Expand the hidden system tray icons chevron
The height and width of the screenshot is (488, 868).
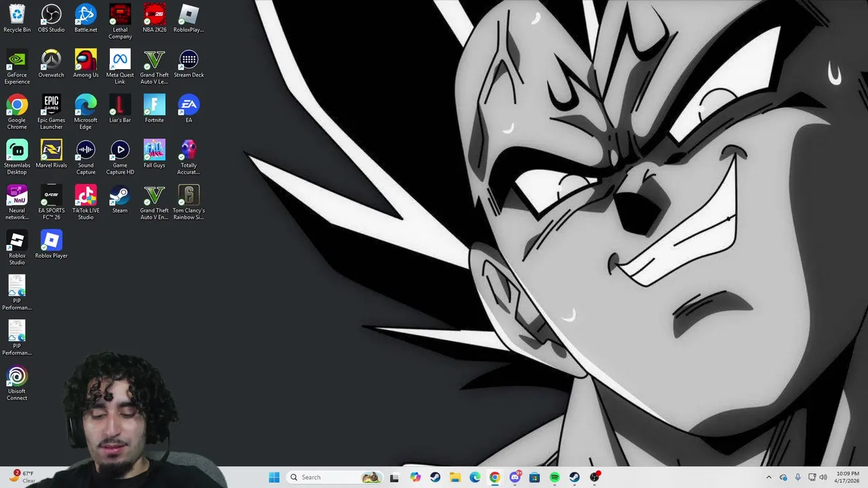(768, 477)
